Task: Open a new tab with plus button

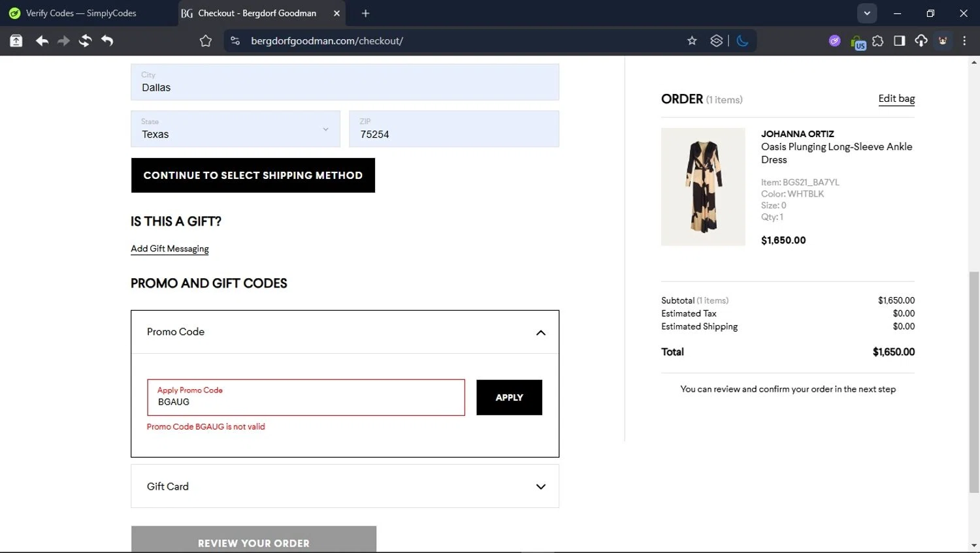Action: (365, 13)
